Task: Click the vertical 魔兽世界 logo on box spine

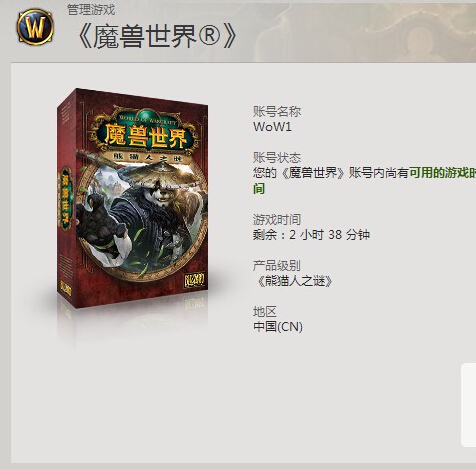Action: click(x=65, y=200)
